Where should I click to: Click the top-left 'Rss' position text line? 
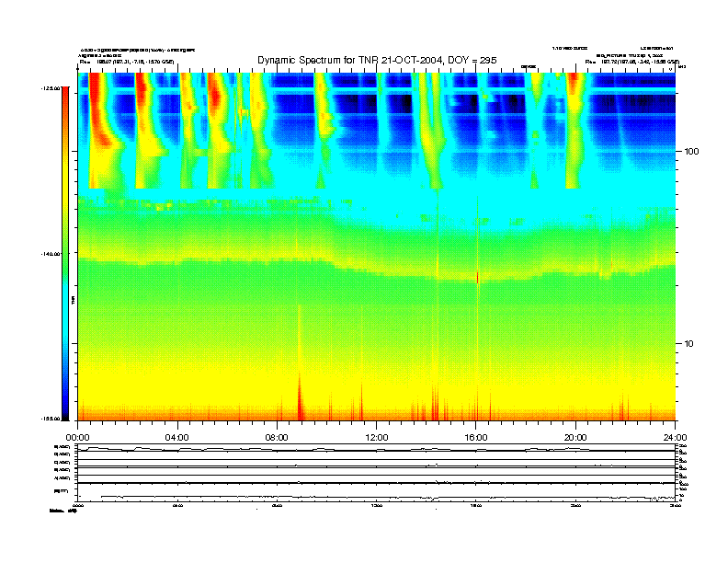[x=127, y=62]
